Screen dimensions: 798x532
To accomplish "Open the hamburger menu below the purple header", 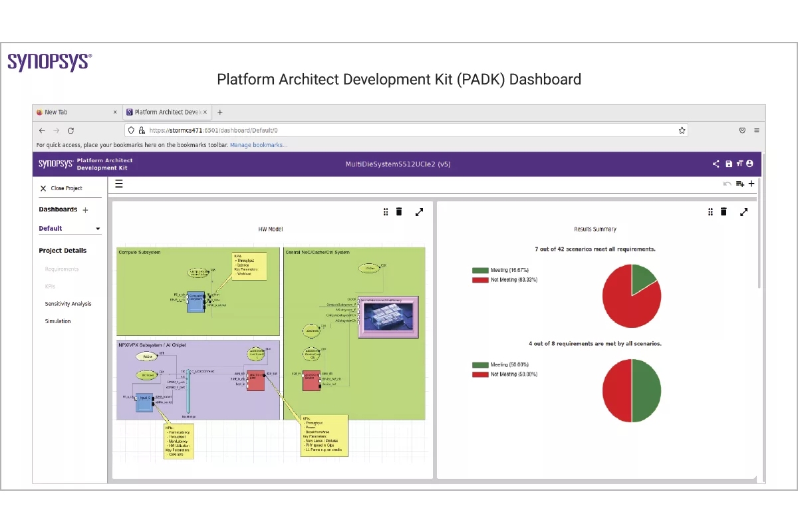I will (x=119, y=184).
